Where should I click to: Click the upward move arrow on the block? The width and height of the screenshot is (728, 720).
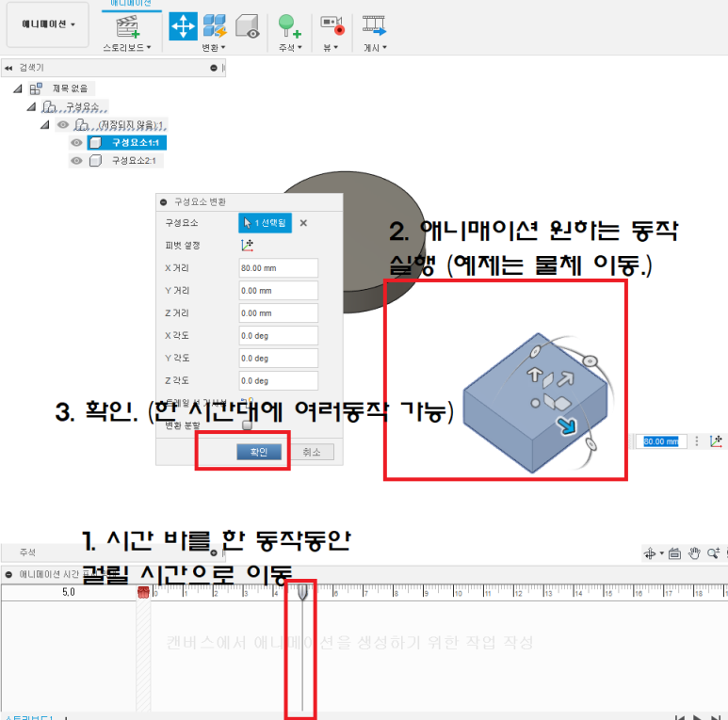(534, 375)
